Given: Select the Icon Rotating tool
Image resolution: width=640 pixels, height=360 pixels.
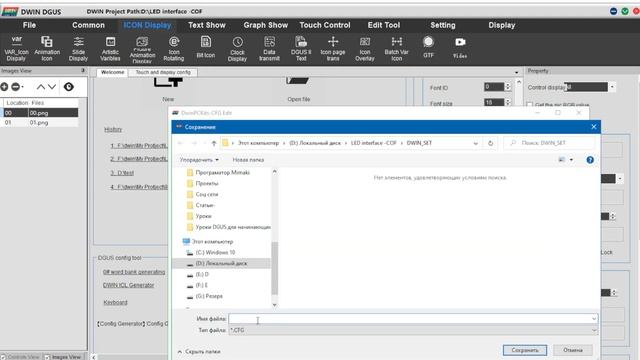Looking at the screenshot, I should [174, 48].
